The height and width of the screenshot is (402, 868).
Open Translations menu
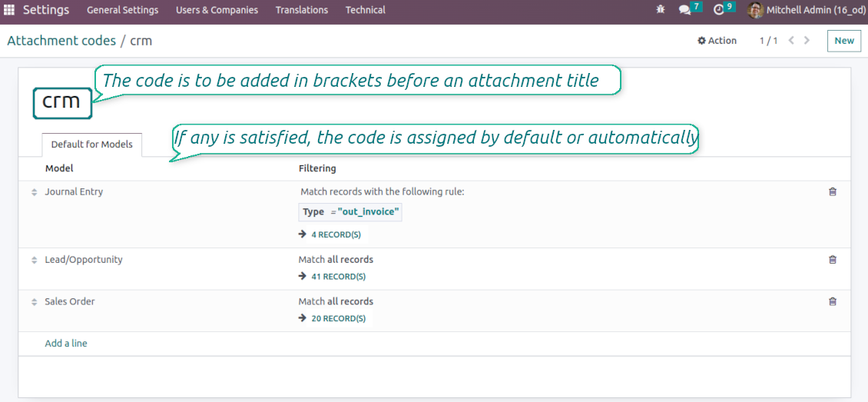(x=302, y=10)
